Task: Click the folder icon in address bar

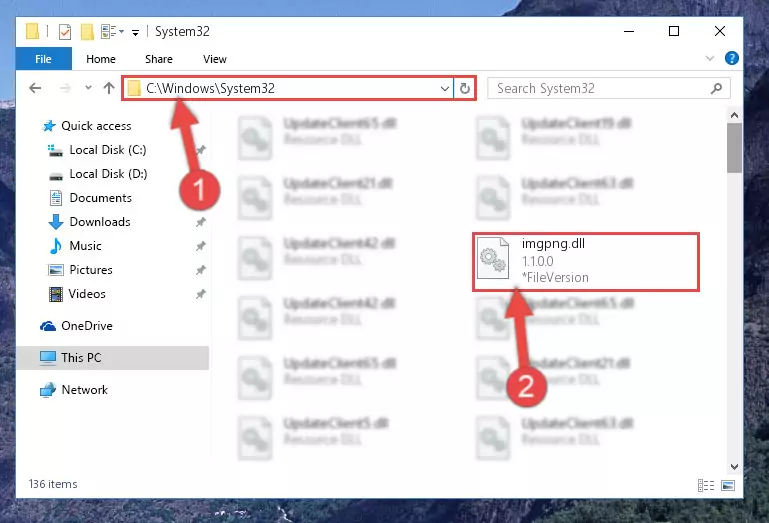Action: (x=134, y=89)
